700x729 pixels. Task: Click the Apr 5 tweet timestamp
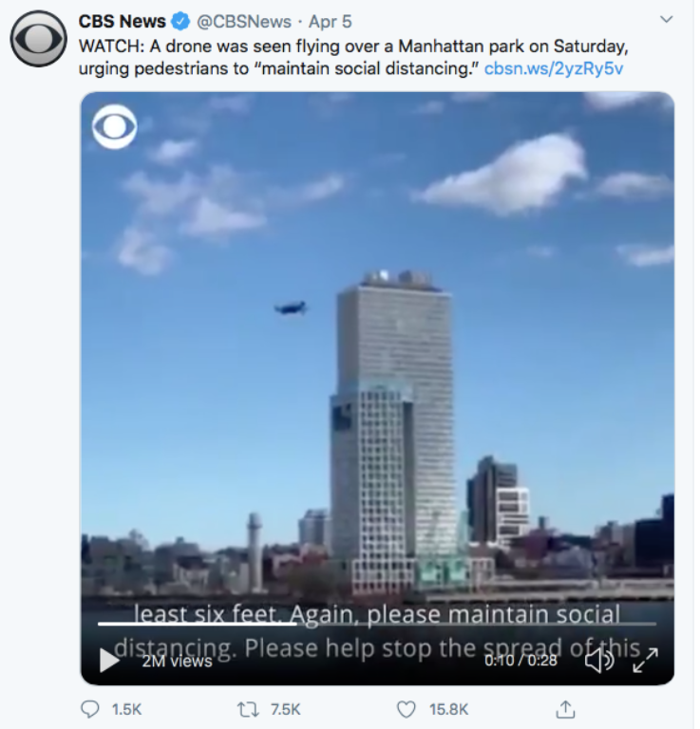click(331, 22)
